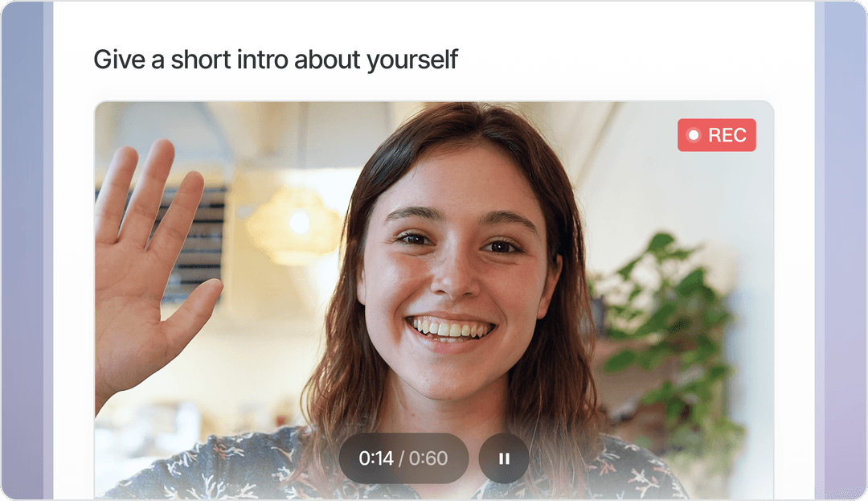Click the 0:60 total duration
The image size is (868, 501).
(428, 458)
